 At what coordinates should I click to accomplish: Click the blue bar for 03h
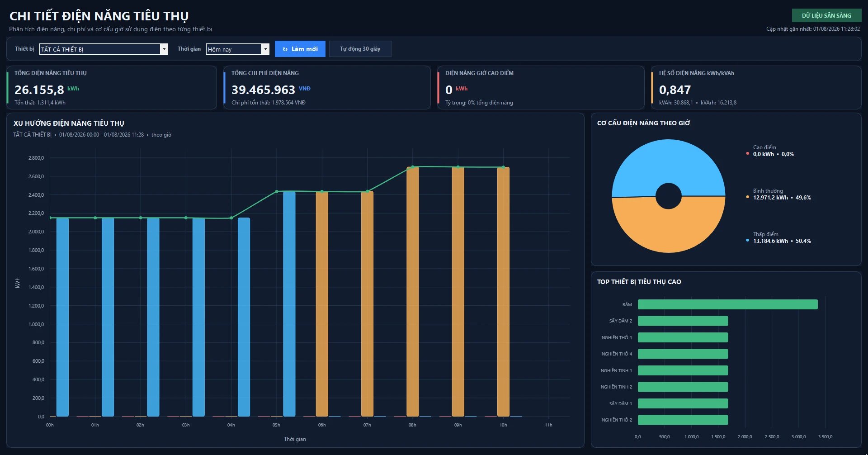[198, 317]
